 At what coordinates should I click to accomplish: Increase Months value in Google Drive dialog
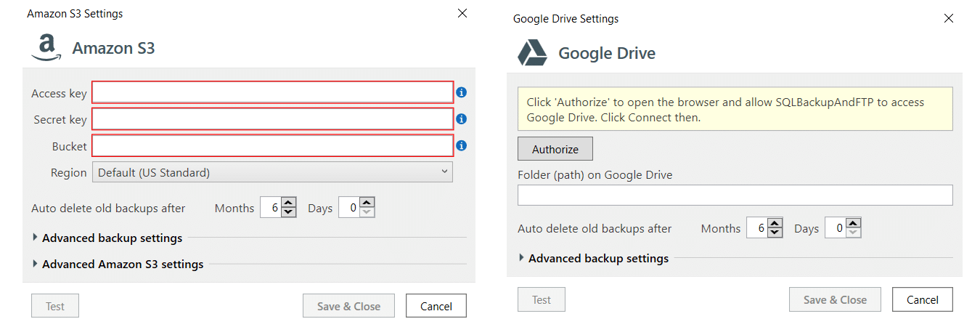click(x=775, y=224)
